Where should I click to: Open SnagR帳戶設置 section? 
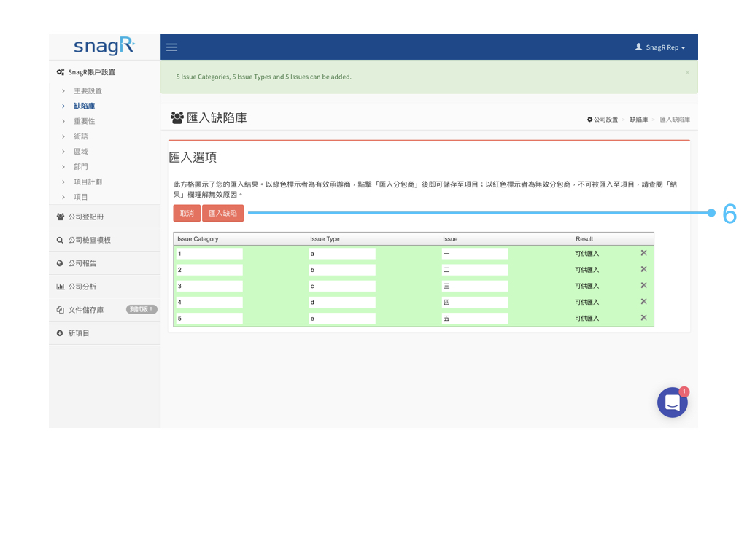pyautogui.click(x=86, y=72)
